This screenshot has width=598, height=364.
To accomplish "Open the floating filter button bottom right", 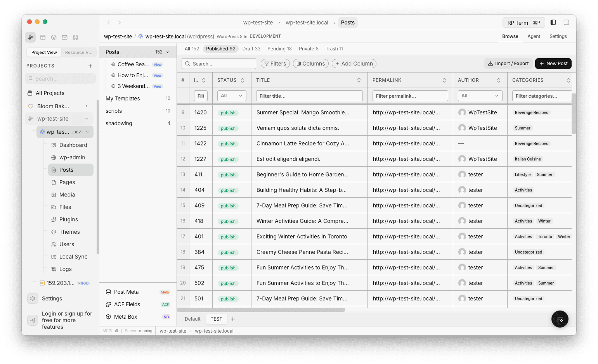I will pyautogui.click(x=560, y=319).
